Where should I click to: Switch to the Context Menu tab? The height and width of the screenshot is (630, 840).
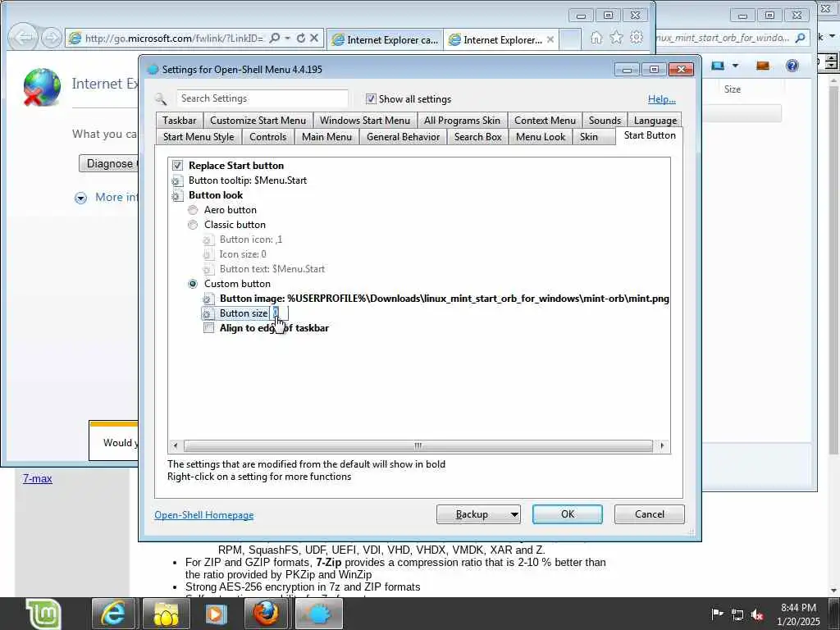click(545, 121)
